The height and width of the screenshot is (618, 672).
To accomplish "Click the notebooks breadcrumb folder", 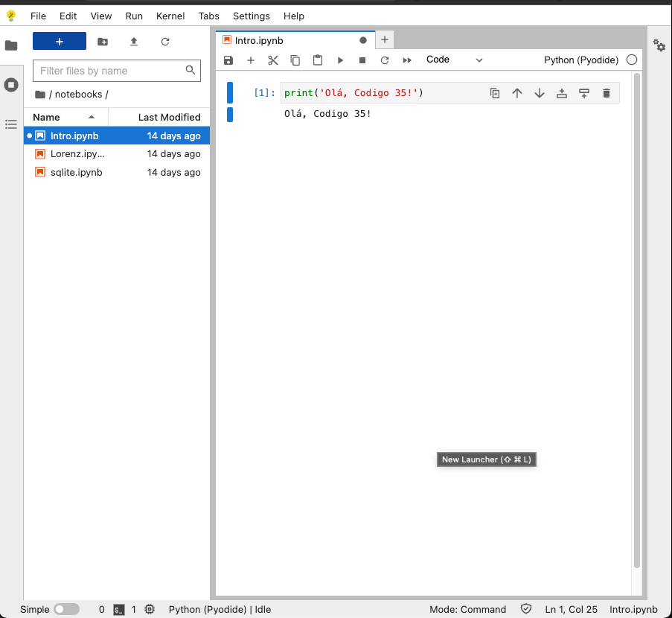I will point(78,95).
